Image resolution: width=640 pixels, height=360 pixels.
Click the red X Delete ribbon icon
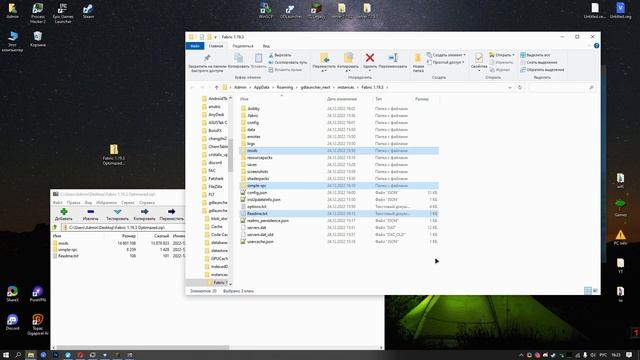(x=370, y=58)
